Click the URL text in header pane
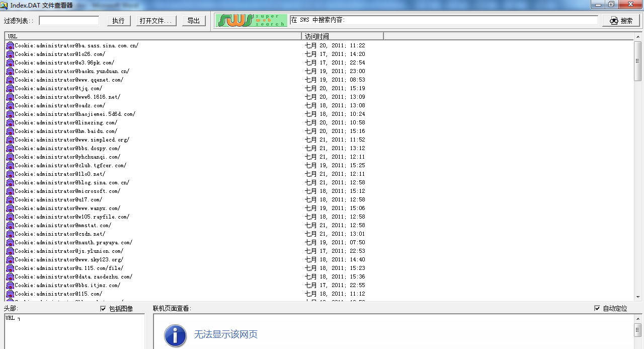This screenshot has width=644, height=349. pos(10,318)
